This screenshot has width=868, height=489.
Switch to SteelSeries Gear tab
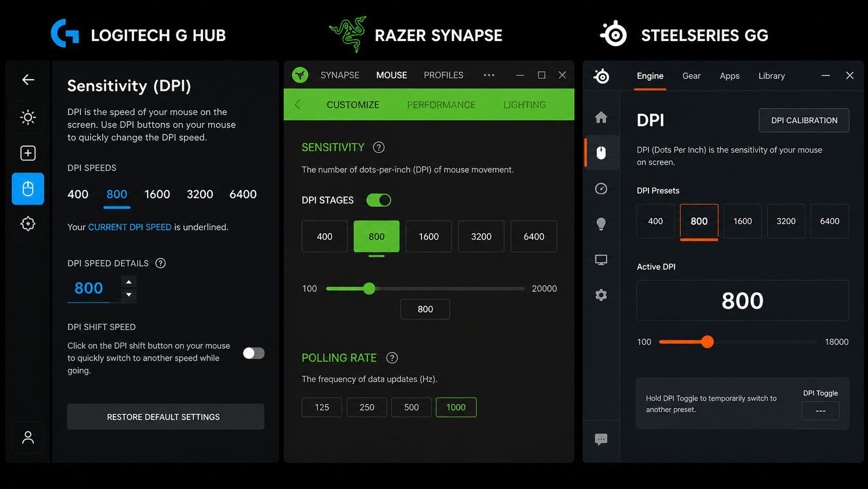[691, 76]
